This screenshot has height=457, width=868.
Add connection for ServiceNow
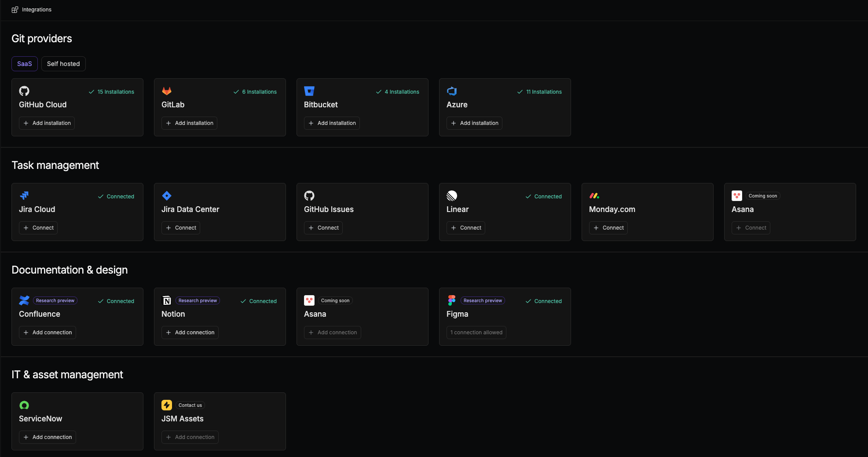[48, 437]
